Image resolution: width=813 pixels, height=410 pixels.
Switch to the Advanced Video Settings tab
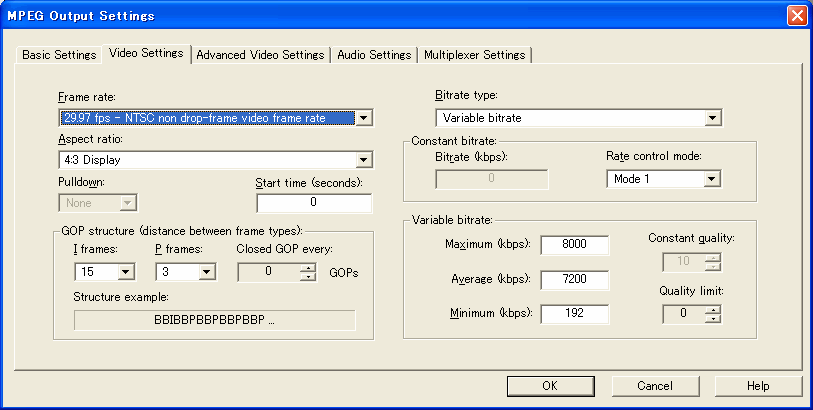[x=260, y=55]
